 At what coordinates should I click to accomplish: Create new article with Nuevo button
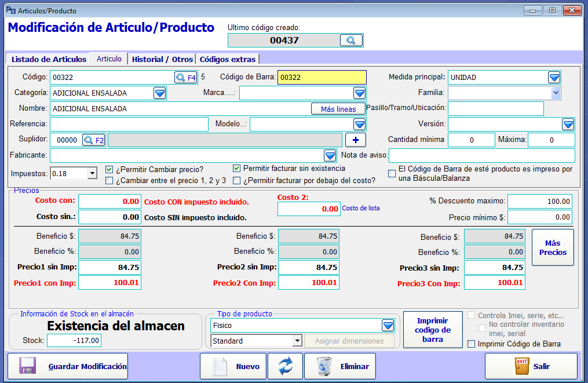233,366
